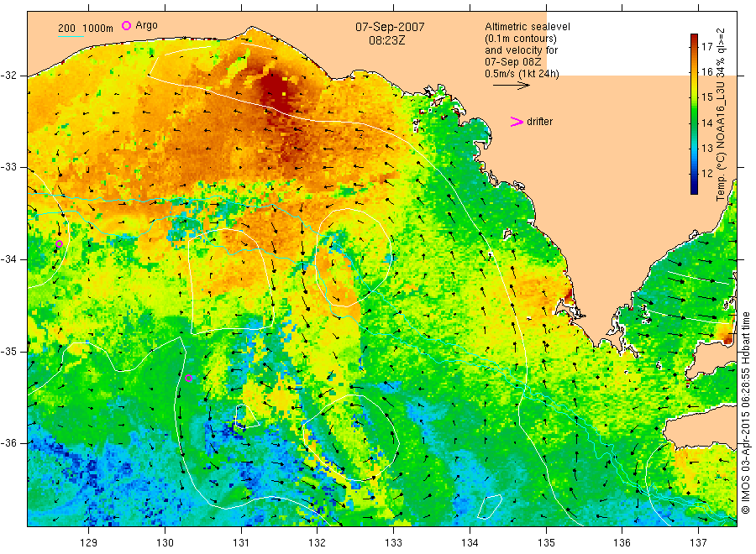This screenshot has width=756, height=554.
Task: Click the velocity scale arrow in legend
Action: tap(511, 86)
